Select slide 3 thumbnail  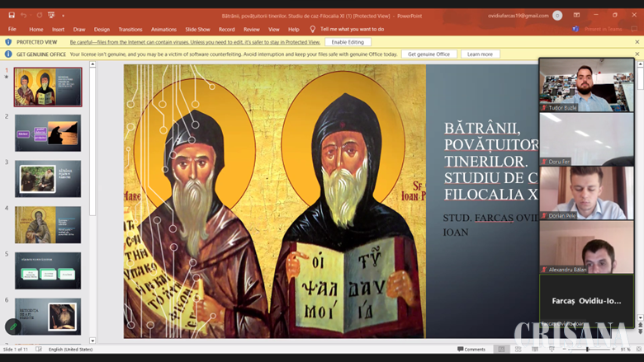[x=48, y=179]
